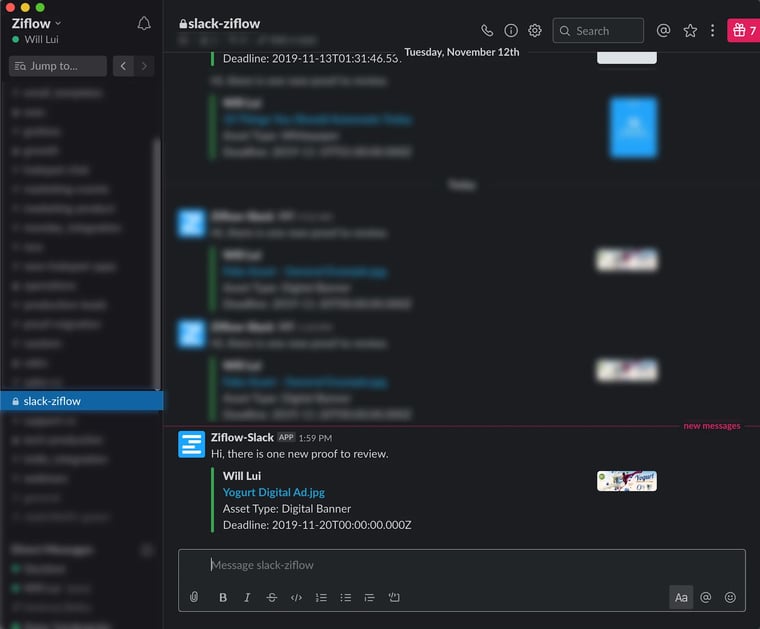Attach a file with the paperclip icon
The width and height of the screenshot is (760, 629).
195,597
